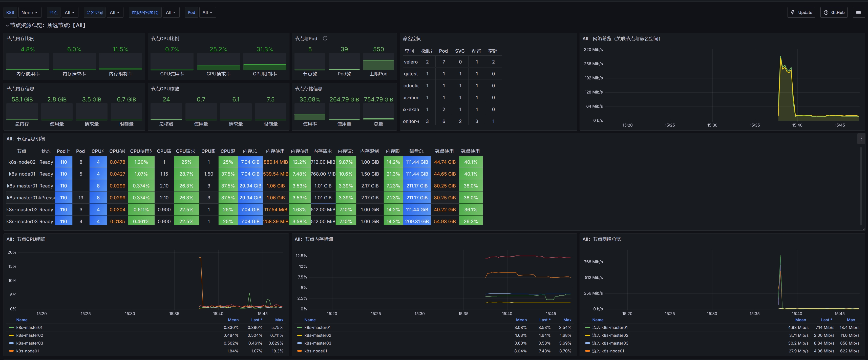Sort node table by 内存总 column header
The image size is (868, 360).
pyautogui.click(x=250, y=151)
